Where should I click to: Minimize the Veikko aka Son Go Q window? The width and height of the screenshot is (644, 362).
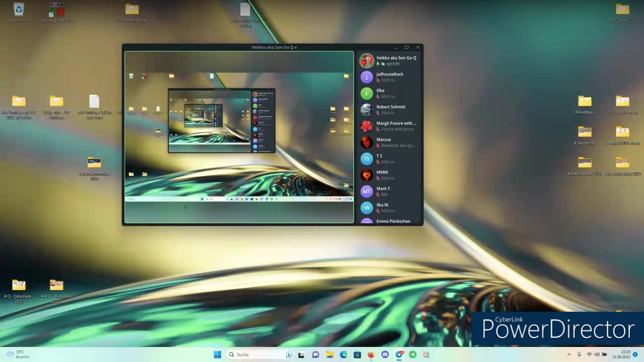tap(395, 47)
